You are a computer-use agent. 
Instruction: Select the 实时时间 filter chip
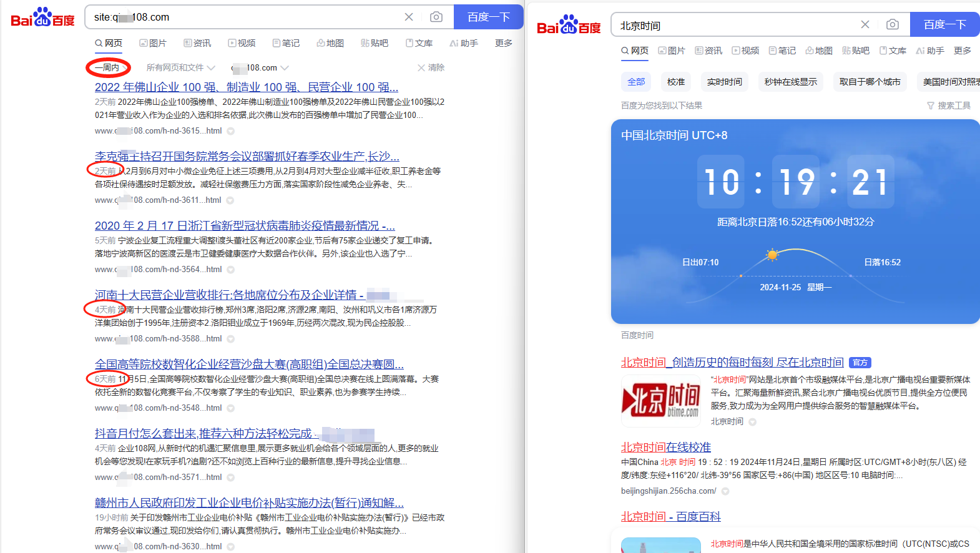(x=725, y=82)
